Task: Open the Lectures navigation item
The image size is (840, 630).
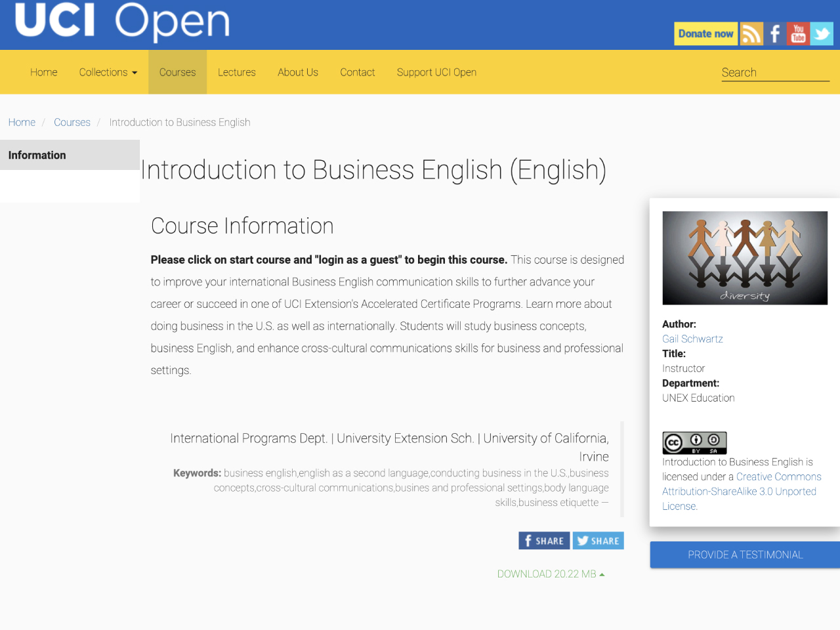Action: pos(237,72)
